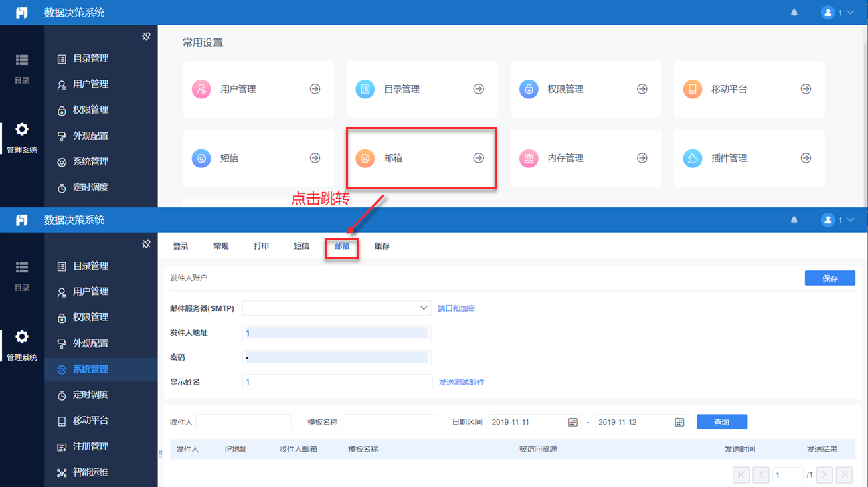Switch to the 常规 tab
The height and width of the screenshot is (487, 868).
point(221,246)
